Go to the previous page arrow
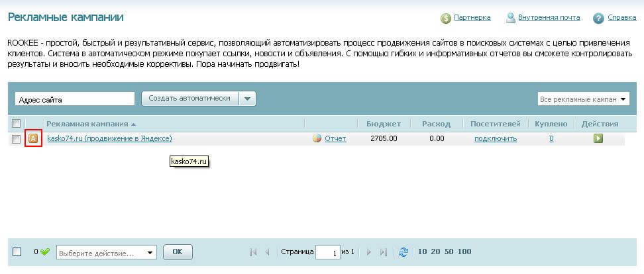Image resolution: width=644 pixels, height=274 pixels. point(268,252)
